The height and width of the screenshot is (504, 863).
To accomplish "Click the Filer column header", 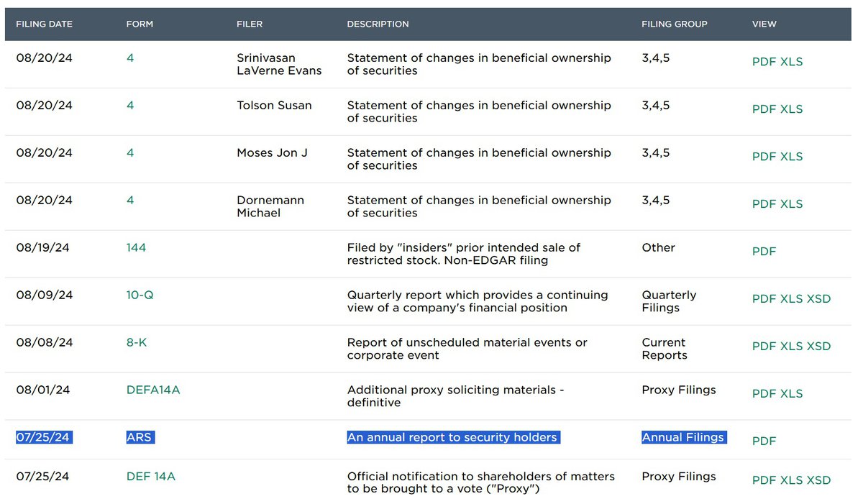I will (250, 24).
